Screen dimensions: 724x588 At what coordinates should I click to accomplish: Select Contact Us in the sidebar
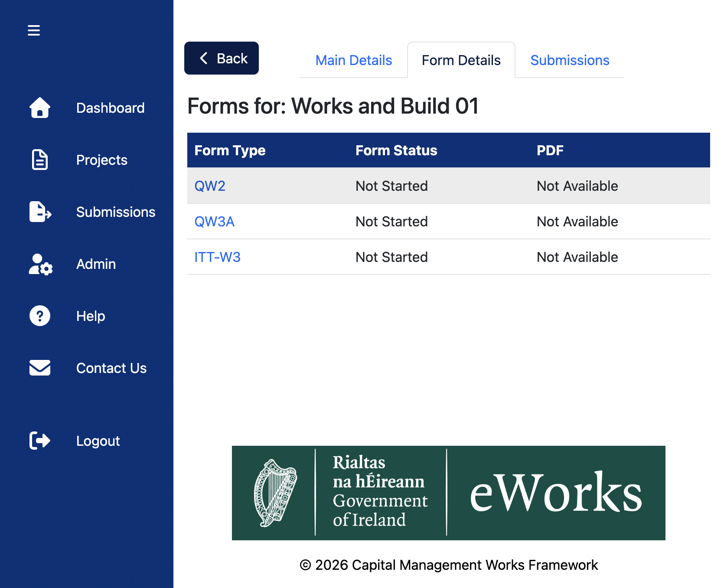[x=111, y=368]
